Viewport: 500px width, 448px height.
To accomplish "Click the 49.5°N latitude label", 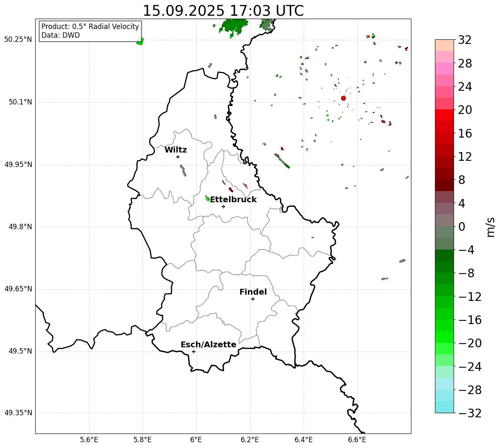I will [20, 351].
